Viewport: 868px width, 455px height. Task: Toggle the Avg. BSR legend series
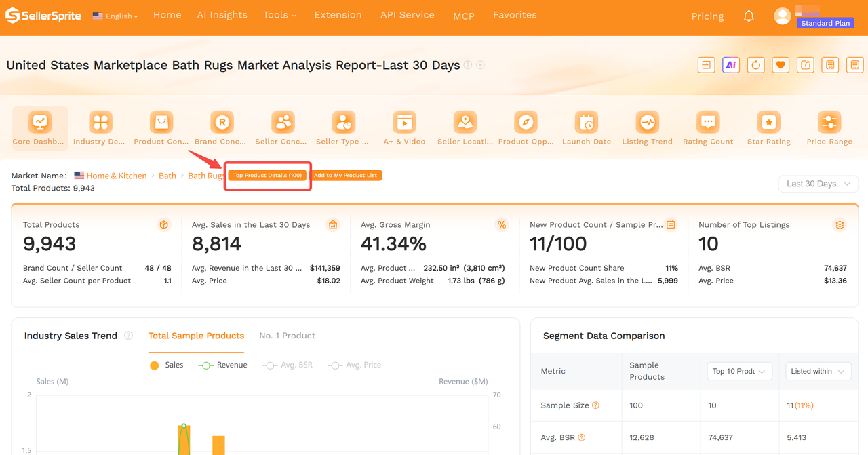[288, 365]
